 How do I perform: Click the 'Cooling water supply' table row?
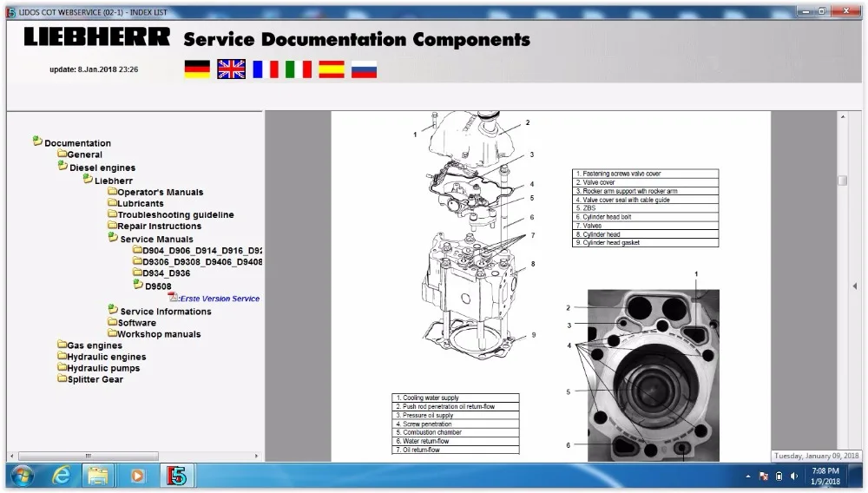click(x=455, y=398)
